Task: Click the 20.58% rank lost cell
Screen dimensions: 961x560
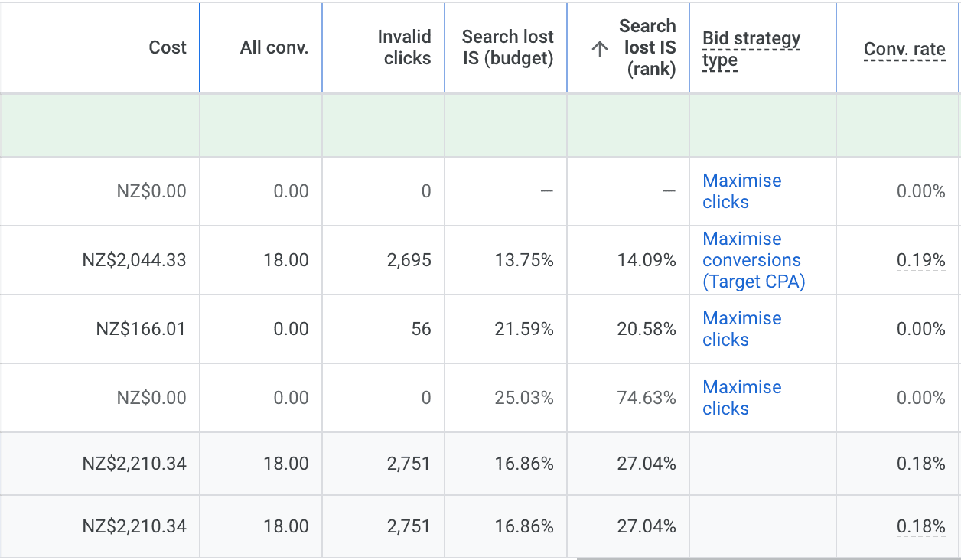Action: pos(647,329)
